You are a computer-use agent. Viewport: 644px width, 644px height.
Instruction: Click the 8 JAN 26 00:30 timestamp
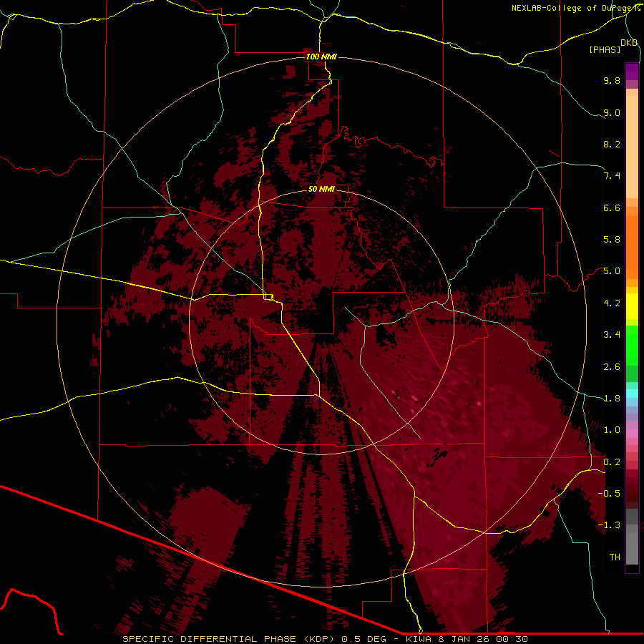click(483, 639)
